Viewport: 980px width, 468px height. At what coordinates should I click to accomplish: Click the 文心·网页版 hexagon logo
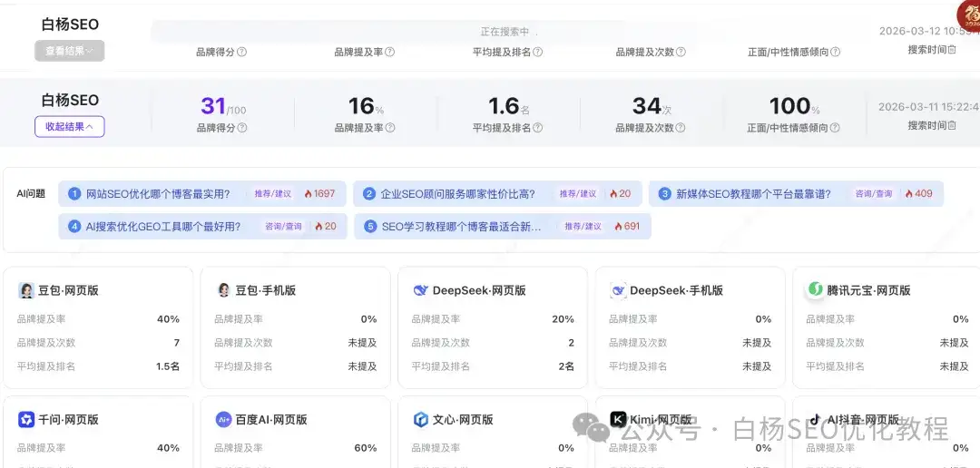(x=421, y=419)
